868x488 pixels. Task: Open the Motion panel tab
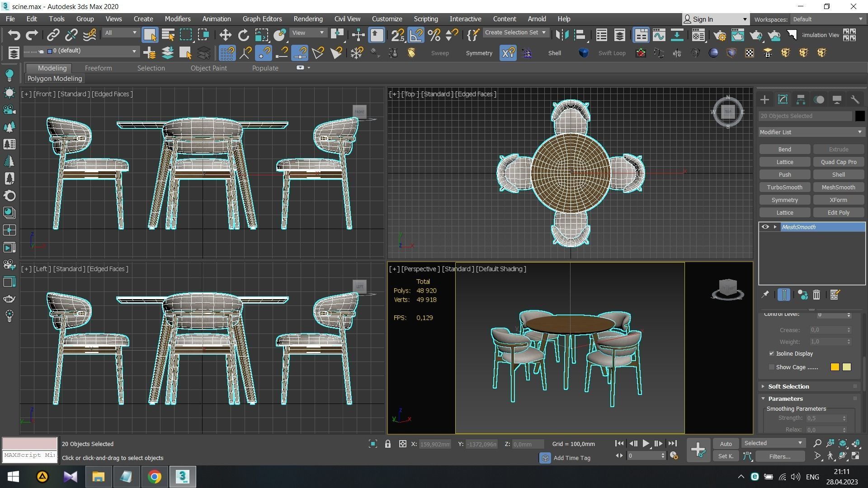click(819, 100)
